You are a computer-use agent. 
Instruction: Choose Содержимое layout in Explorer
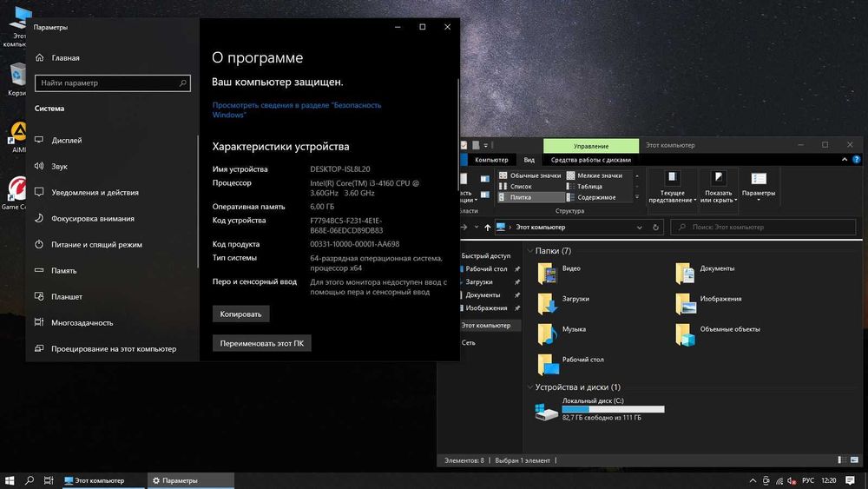point(590,197)
